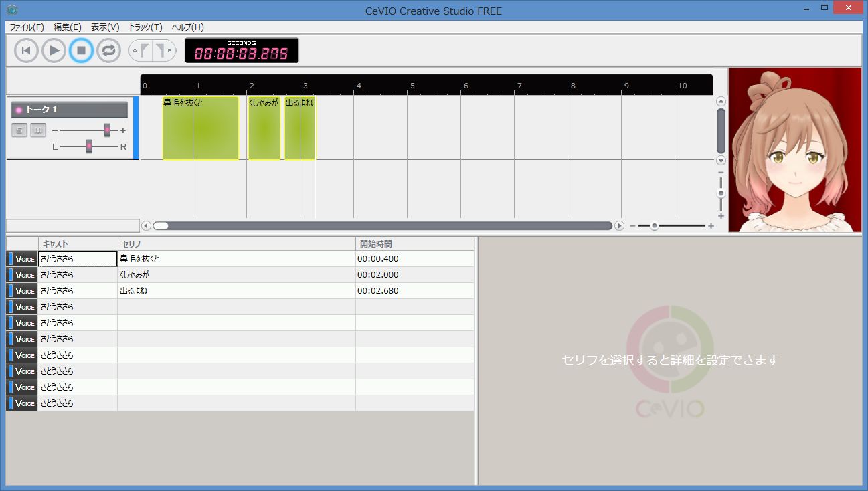This screenshot has width=868, height=491.
Task: Click the VOICE icon for 出るよね row
Action: pos(22,291)
